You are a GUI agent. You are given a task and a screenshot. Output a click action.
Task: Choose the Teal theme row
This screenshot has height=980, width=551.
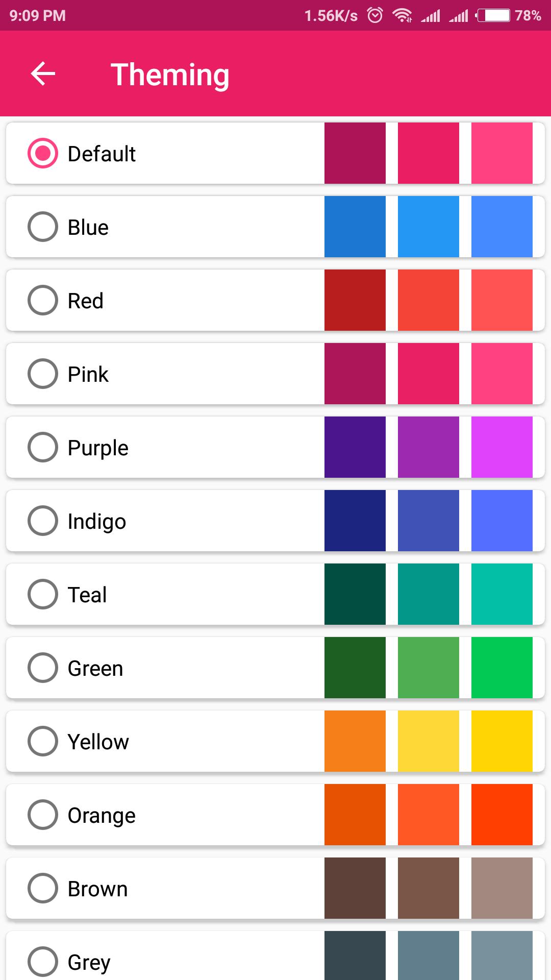[275, 594]
